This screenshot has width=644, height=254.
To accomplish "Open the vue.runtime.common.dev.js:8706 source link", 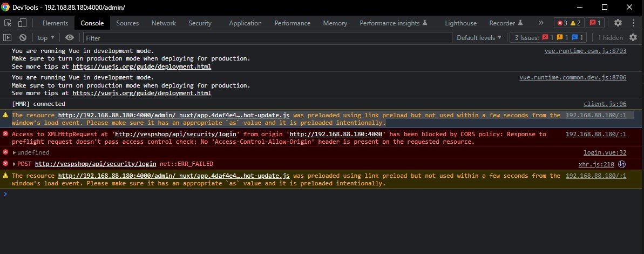I will point(573,77).
